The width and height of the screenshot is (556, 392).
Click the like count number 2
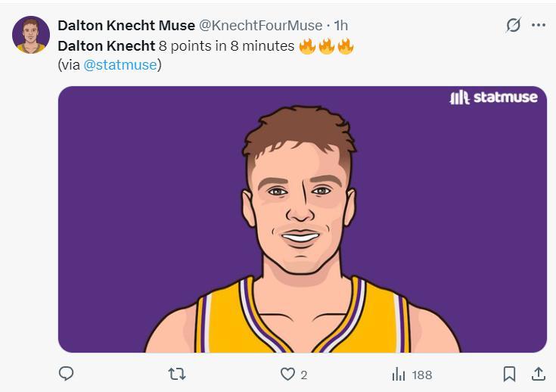[x=304, y=375]
